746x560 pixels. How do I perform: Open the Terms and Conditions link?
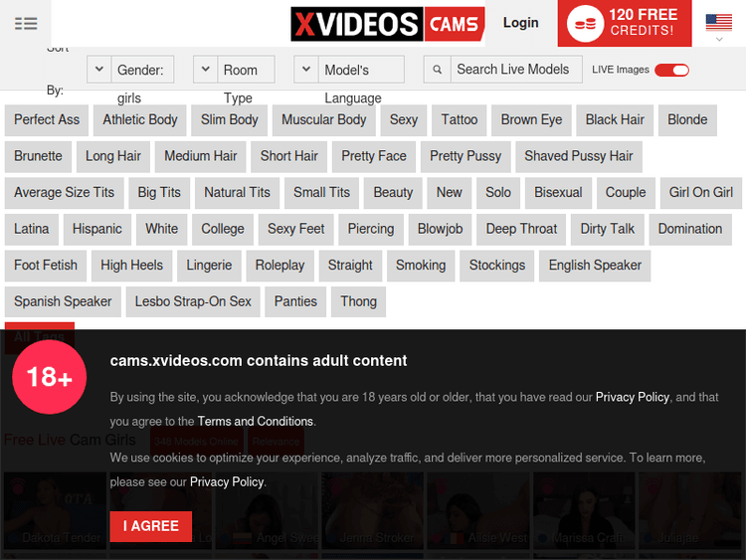pyautogui.click(x=255, y=422)
